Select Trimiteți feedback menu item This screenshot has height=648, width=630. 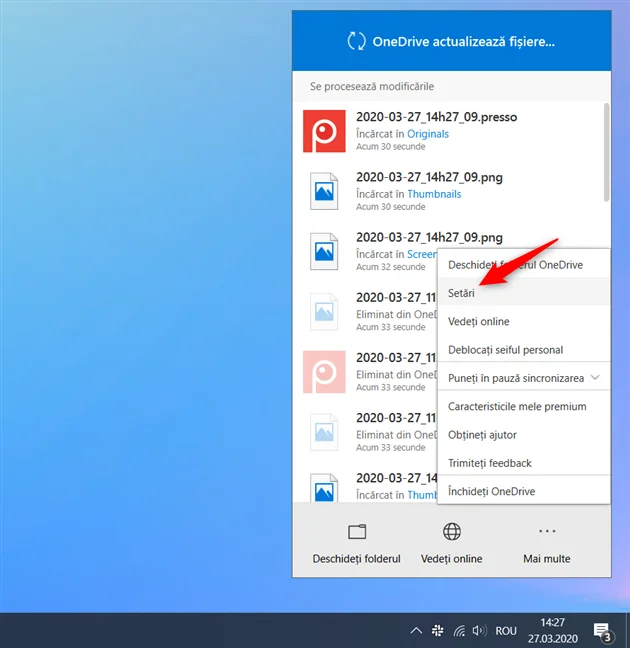524,463
